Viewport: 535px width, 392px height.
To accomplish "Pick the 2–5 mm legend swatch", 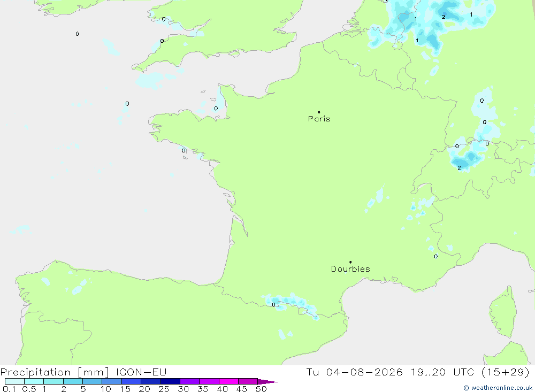I will pyautogui.click(x=73, y=381).
